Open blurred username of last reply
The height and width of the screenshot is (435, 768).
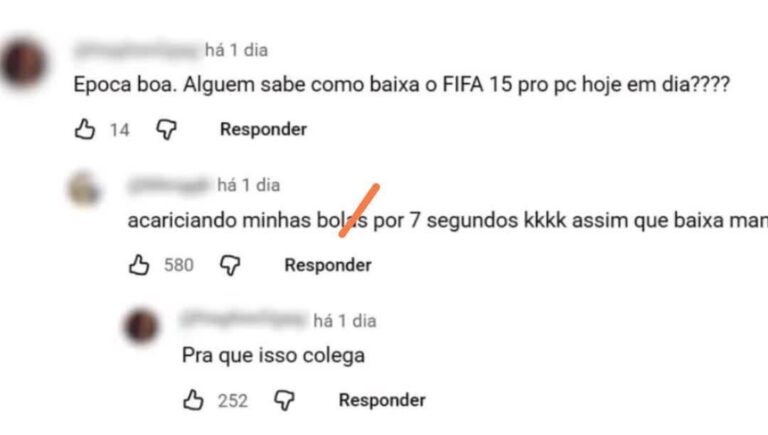244,320
